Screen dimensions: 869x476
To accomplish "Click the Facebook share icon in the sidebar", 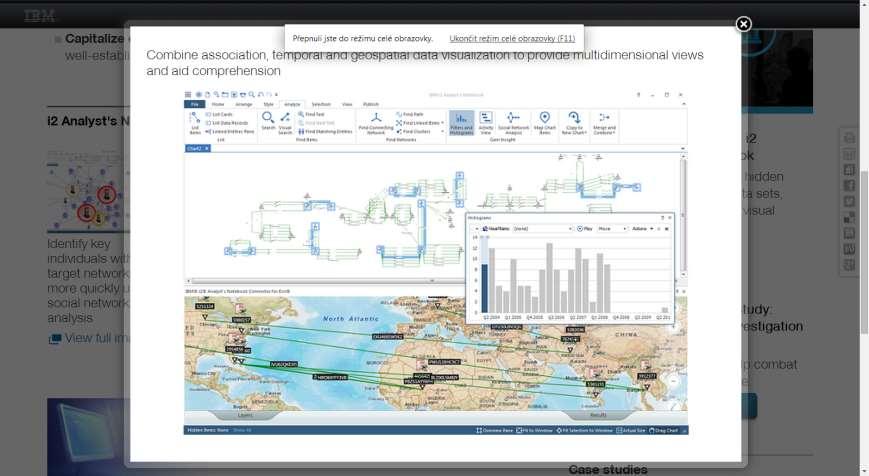I will coord(849,185).
